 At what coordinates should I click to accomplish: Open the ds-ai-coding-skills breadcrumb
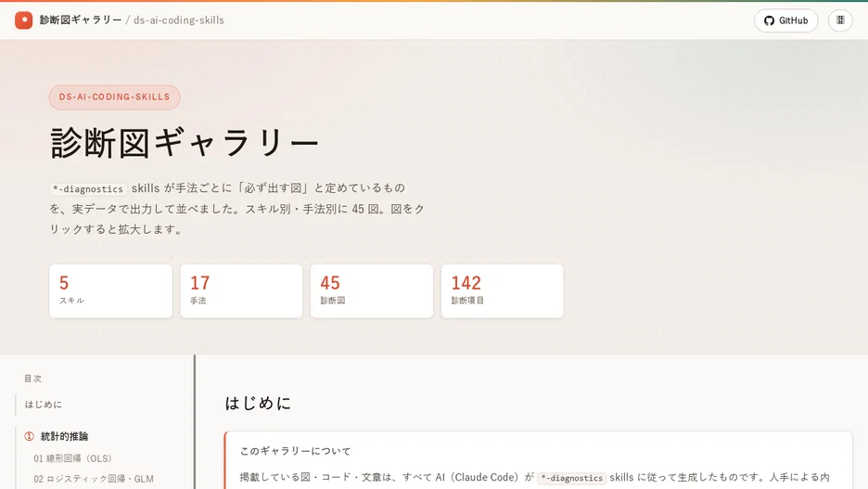point(179,19)
